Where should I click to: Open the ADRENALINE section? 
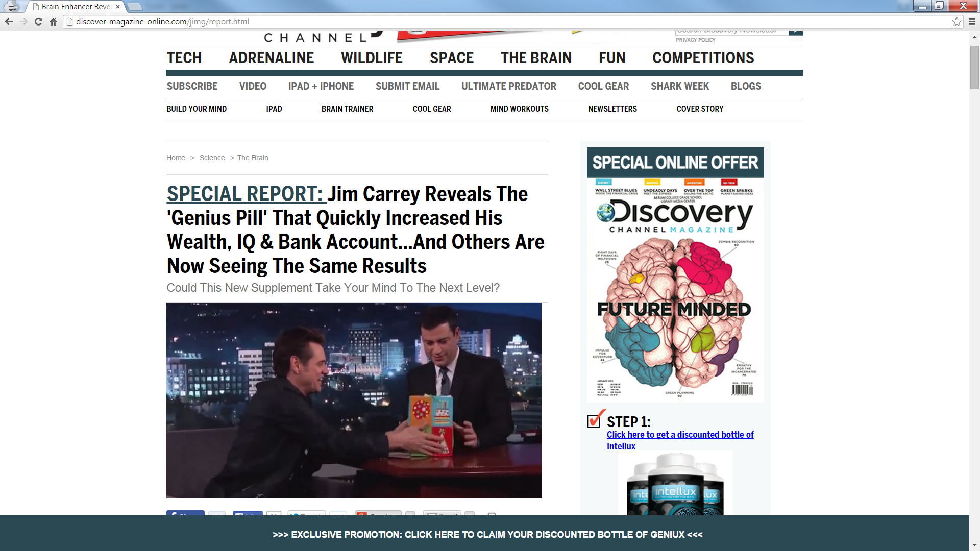[272, 58]
